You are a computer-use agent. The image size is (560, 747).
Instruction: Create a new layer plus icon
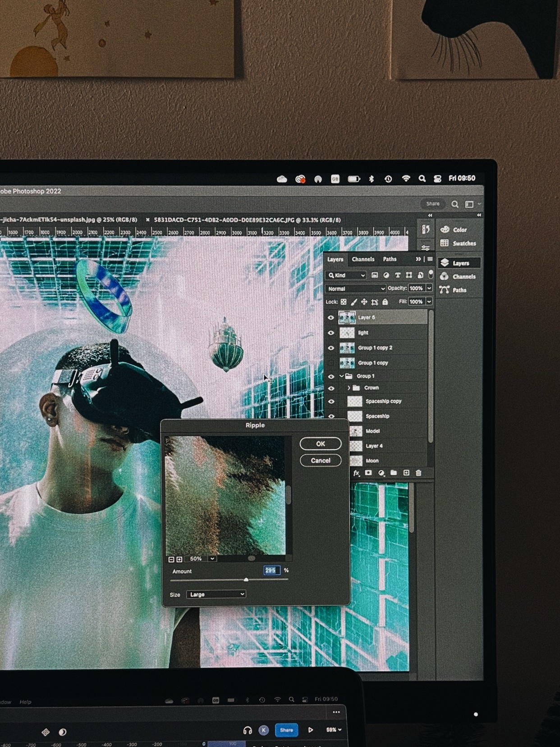click(x=406, y=473)
